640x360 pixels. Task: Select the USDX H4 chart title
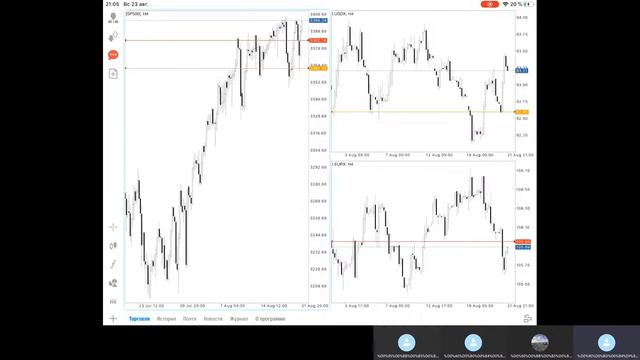[x=343, y=14]
